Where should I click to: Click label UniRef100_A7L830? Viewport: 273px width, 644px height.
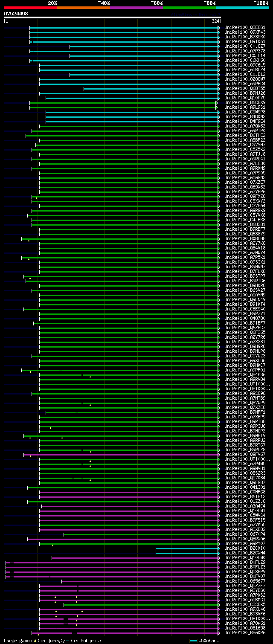coord(245,164)
